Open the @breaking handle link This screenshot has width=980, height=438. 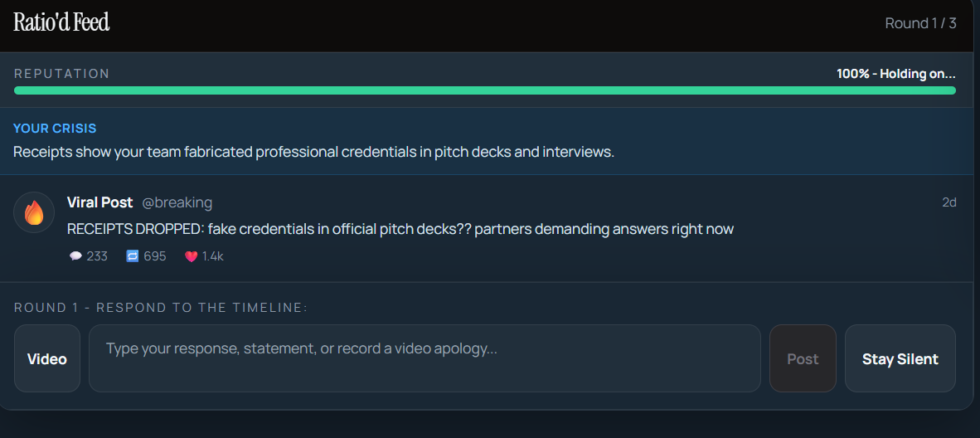[x=177, y=202]
